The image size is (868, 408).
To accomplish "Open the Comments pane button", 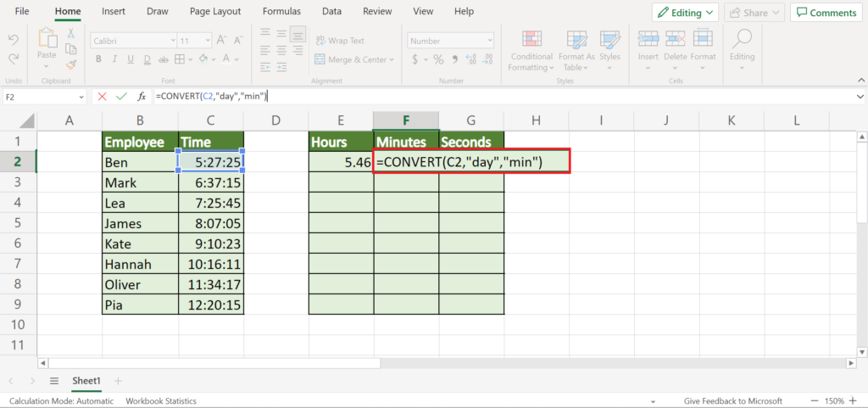I will point(826,12).
